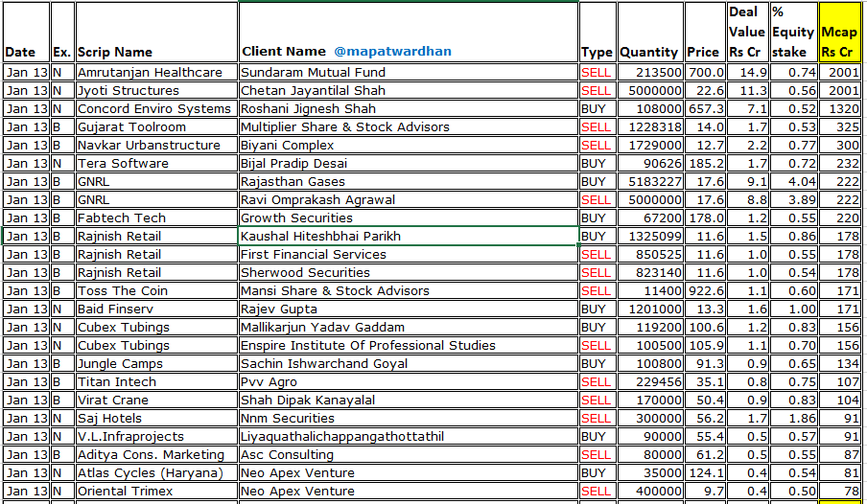Click Multiplier Share & Stock Advisors cell
Screen dimensions: 867x504
[408, 127]
